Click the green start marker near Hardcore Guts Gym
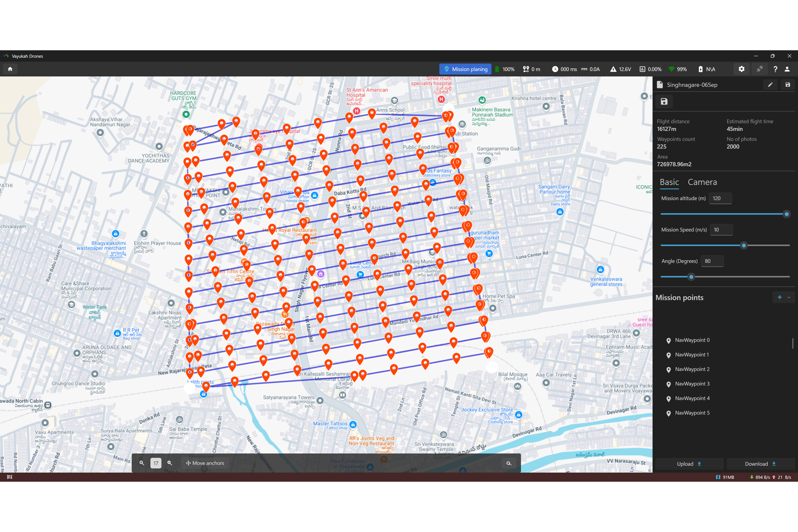 tap(186, 114)
